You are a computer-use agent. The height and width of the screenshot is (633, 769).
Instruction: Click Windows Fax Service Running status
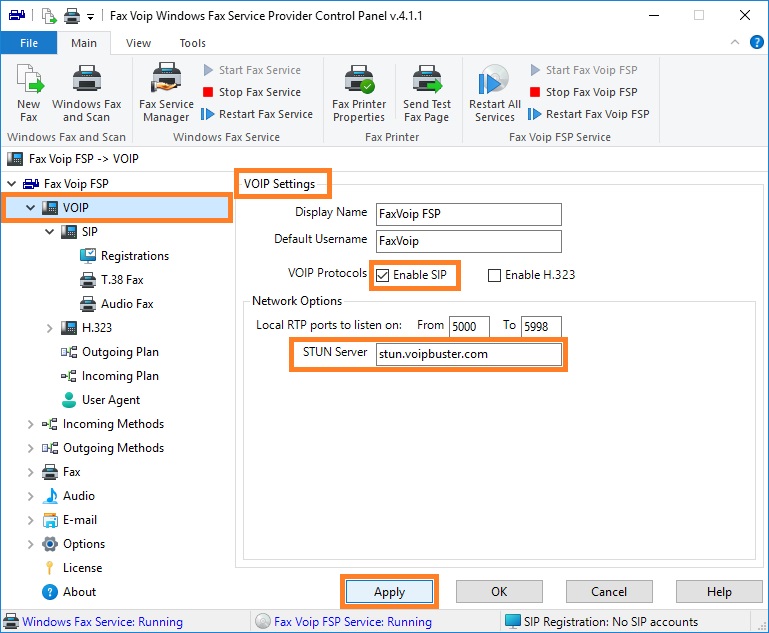pyautogui.click(x=93, y=622)
